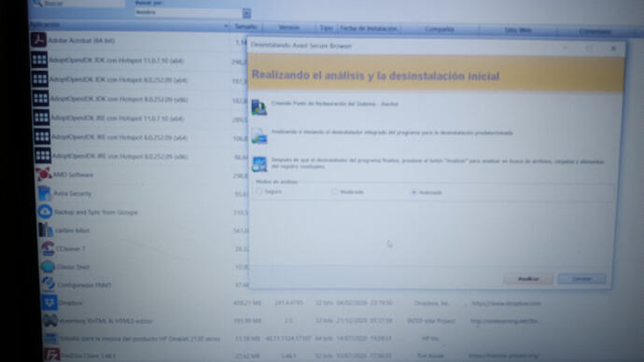Open the eXeLearning website link
Screen dimensions: 644x362
[505, 321]
